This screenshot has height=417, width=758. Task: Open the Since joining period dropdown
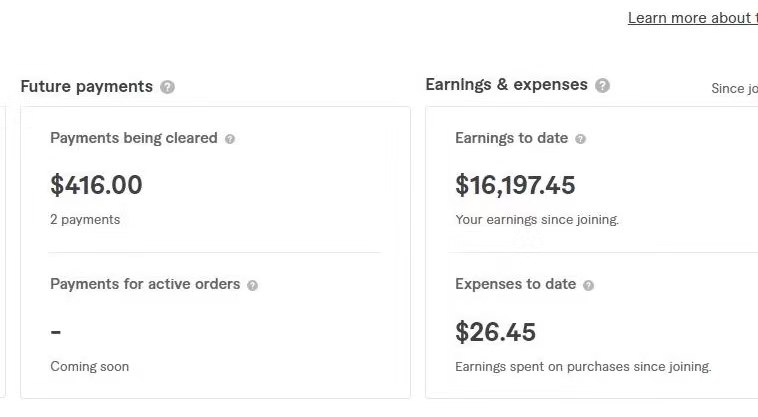[x=734, y=88]
